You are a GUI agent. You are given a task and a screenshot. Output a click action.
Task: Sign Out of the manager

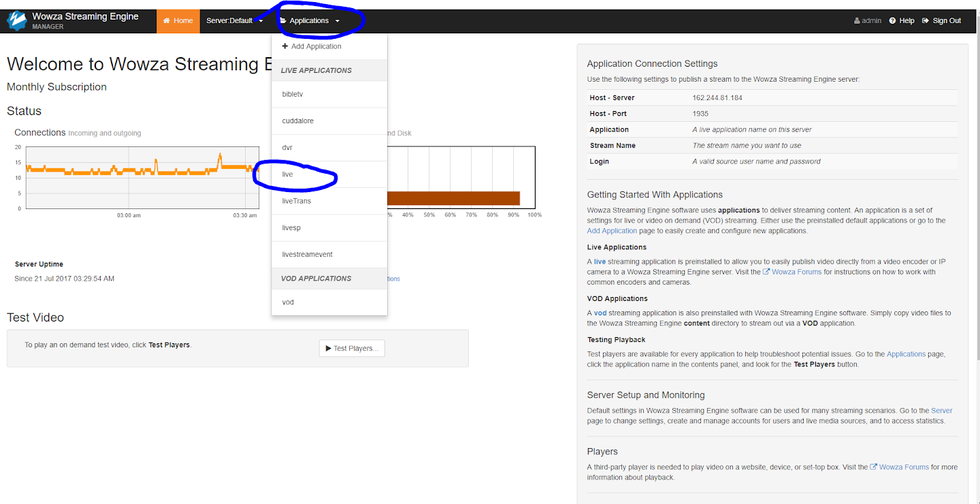tap(941, 21)
